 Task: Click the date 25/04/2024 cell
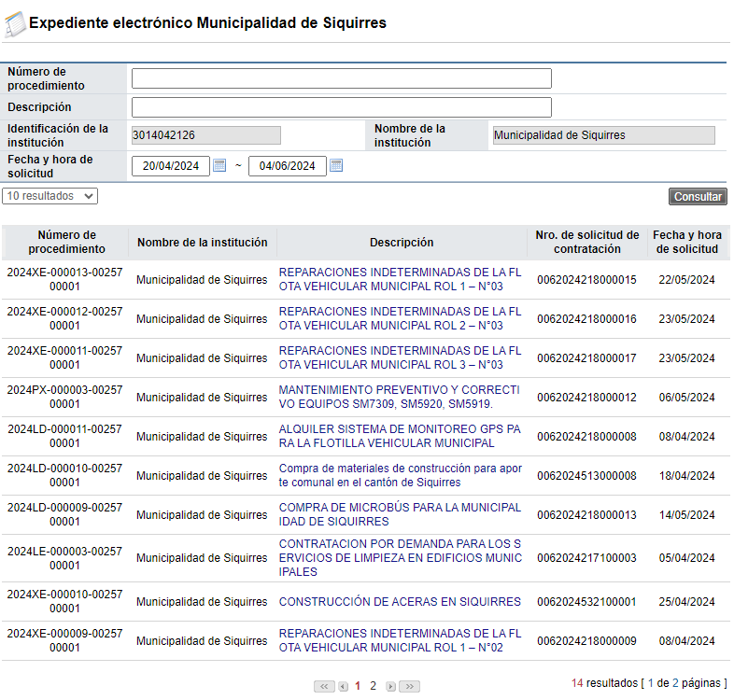point(686,602)
